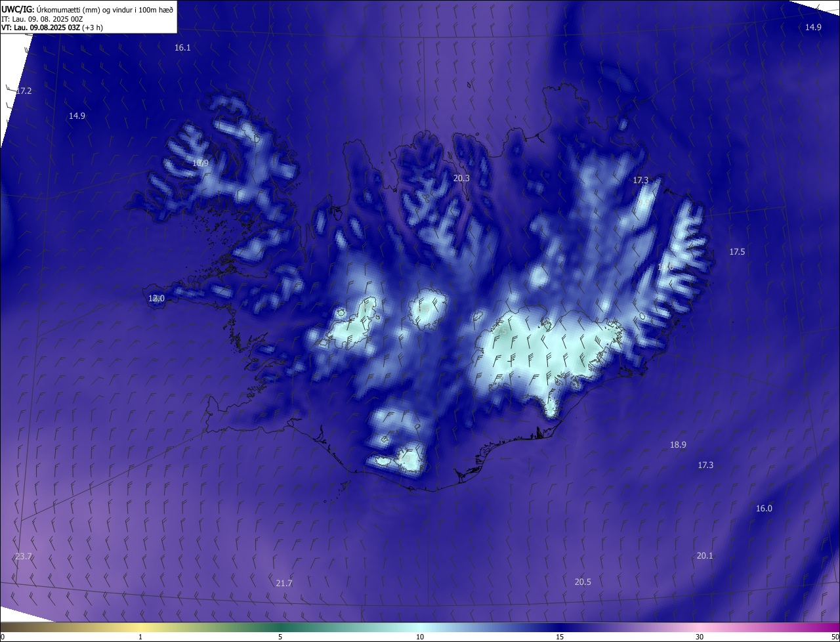This screenshot has width=840, height=642.
Task: Click the 16.1 value label on the map
Action: coord(182,48)
